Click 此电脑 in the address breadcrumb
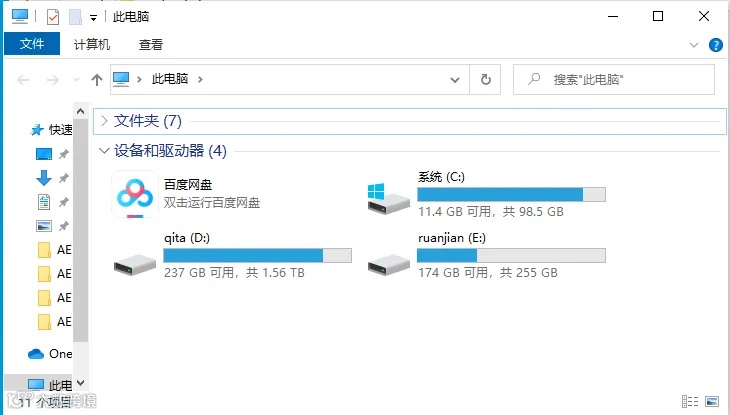This screenshot has height=415, width=730. click(x=170, y=79)
